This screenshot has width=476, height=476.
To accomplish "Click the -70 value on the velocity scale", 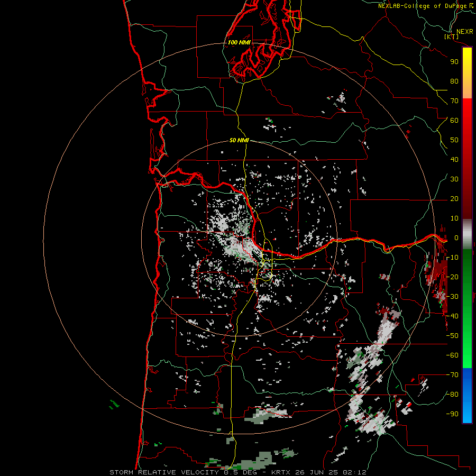I will [x=452, y=375].
